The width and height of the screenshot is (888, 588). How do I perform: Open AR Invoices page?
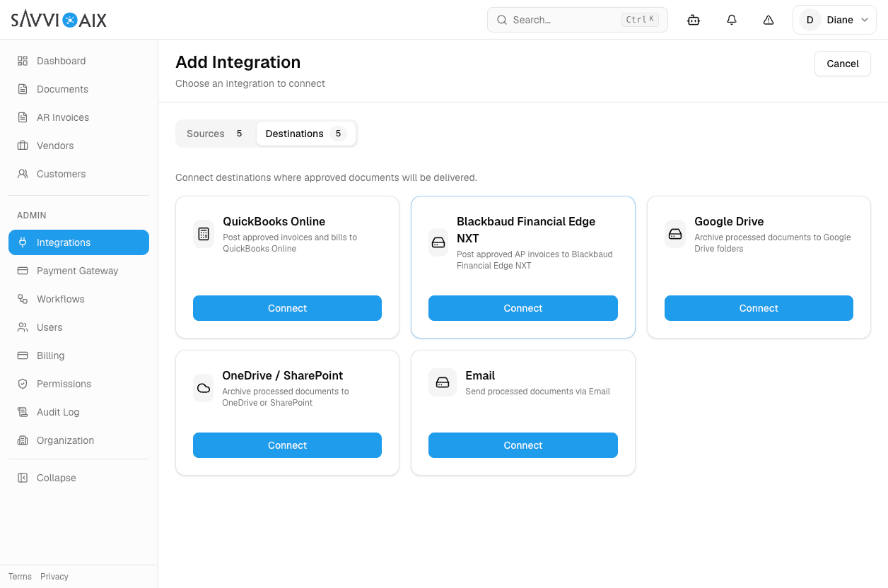pyautogui.click(x=78, y=117)
